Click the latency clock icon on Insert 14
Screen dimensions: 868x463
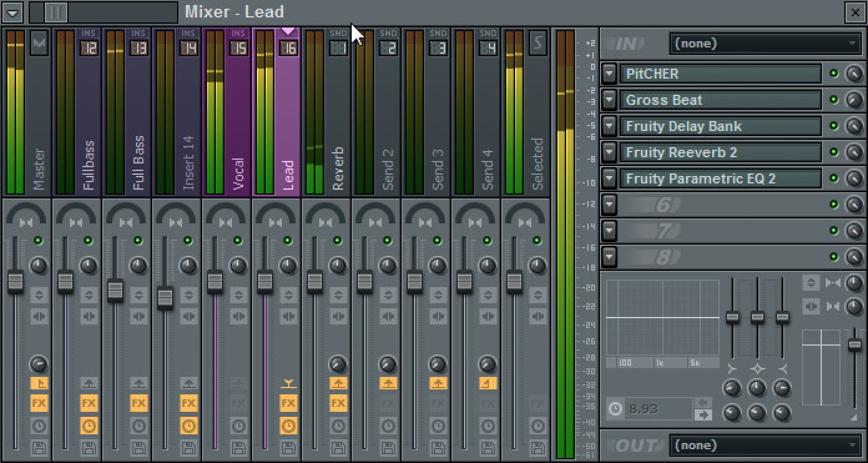pos(188,426)
